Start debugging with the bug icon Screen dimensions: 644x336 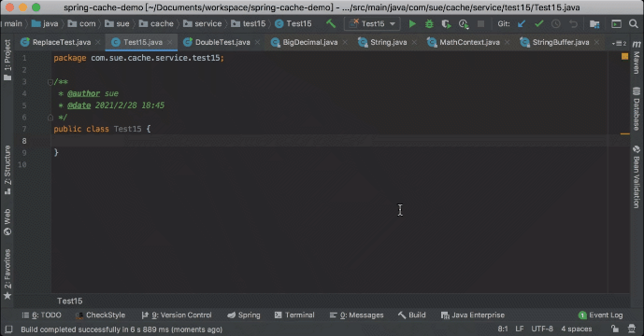(429, 24)
